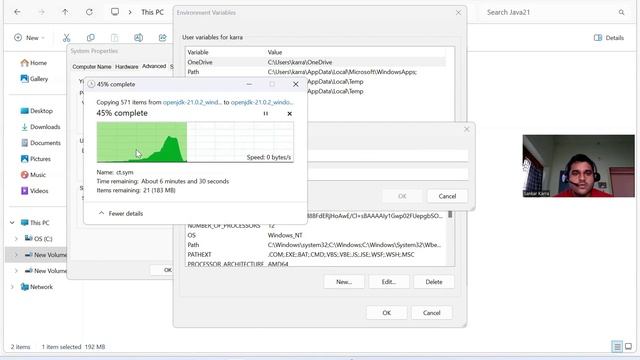Viewport: 640px width, 360px height.
Task: Click New button under system variables
Action: [344, 282]
